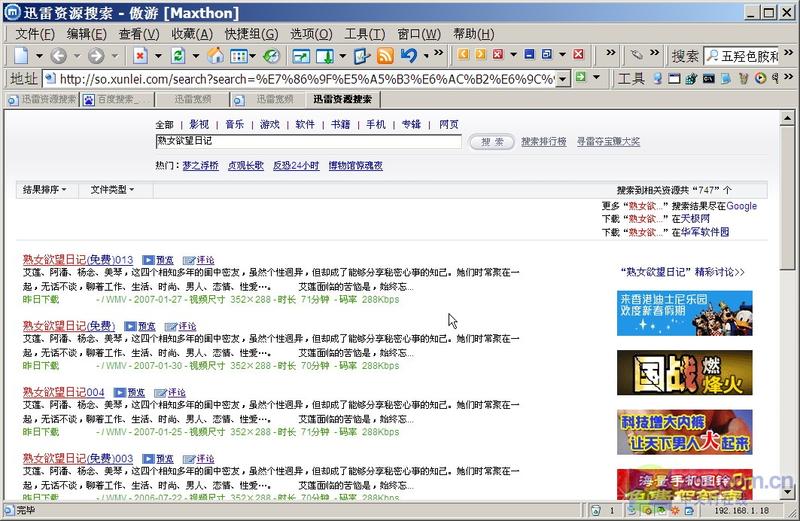The image size is (800, 521).
Task: Click the magnifier icon in search box
Action: pos(712,56)
